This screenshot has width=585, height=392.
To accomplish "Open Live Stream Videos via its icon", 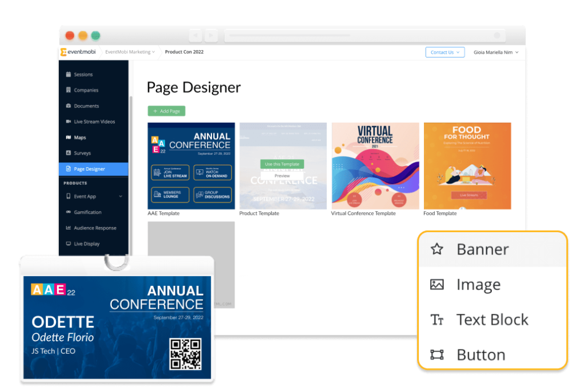I will pyautogui.click(x=70, y=122).
